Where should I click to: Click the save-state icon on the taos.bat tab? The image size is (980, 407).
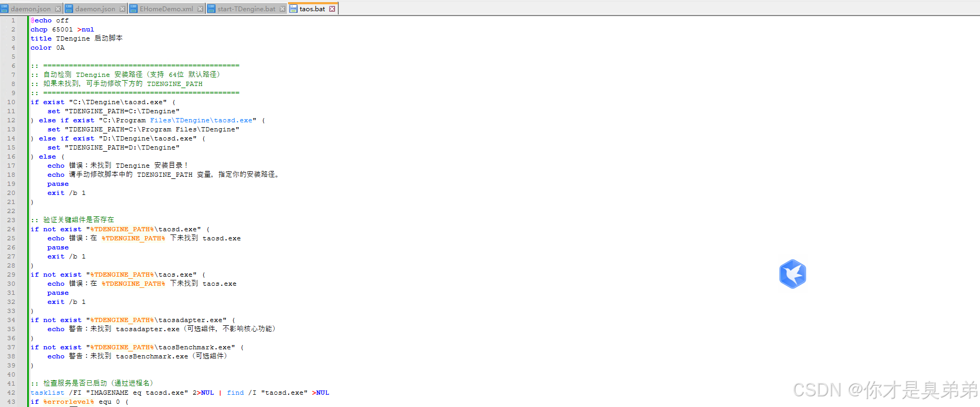[x=293, y=9]
